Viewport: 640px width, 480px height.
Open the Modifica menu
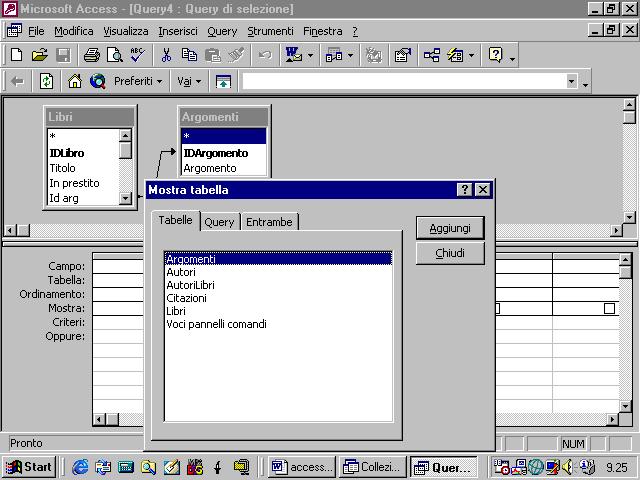[73, 31]
